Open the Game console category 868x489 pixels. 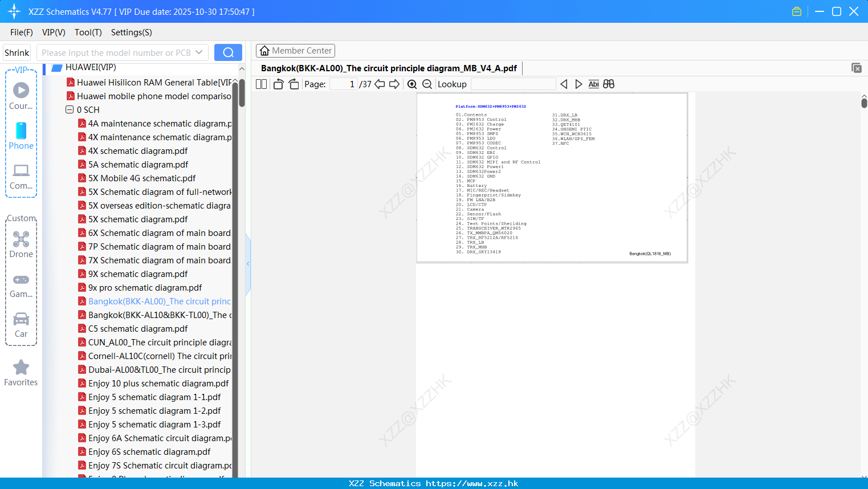[x=21, y=286]
